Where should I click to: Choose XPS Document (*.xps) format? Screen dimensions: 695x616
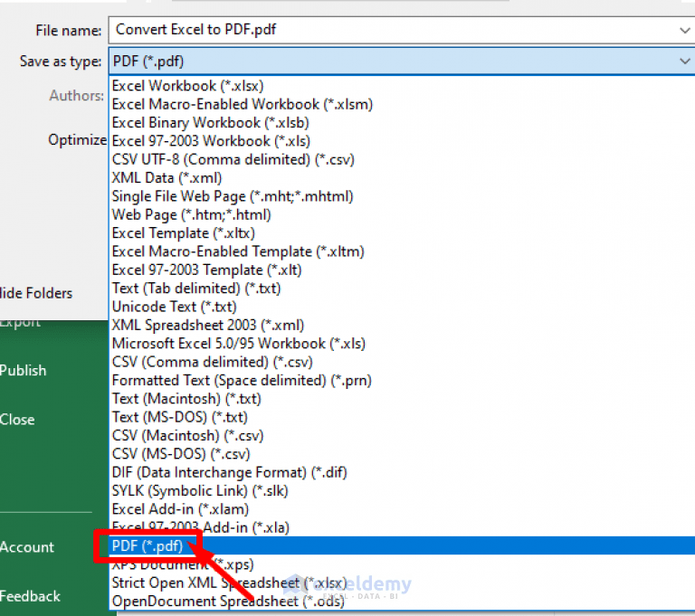(402, 564)
